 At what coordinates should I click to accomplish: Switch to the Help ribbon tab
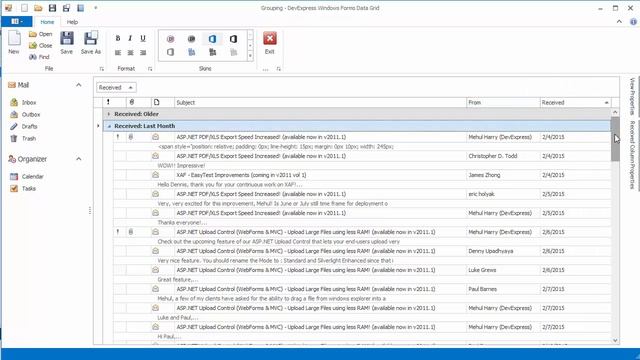click(72, 22)
